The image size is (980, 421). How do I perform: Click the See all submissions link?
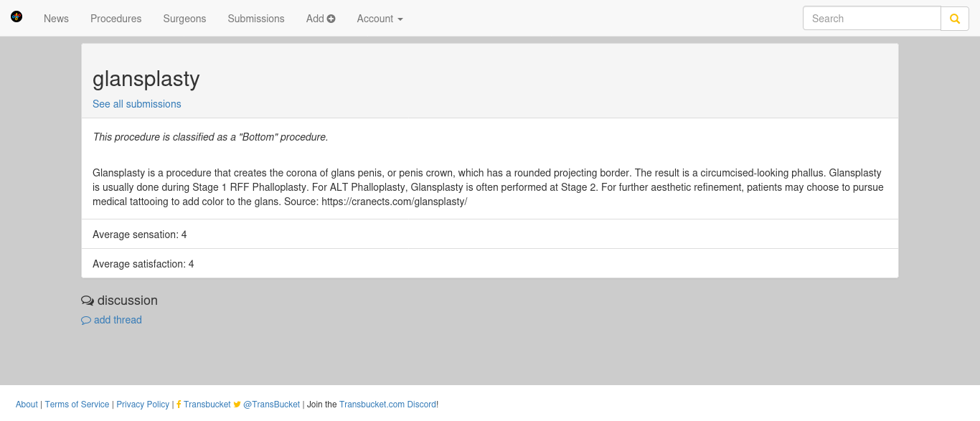click(137, 104)
